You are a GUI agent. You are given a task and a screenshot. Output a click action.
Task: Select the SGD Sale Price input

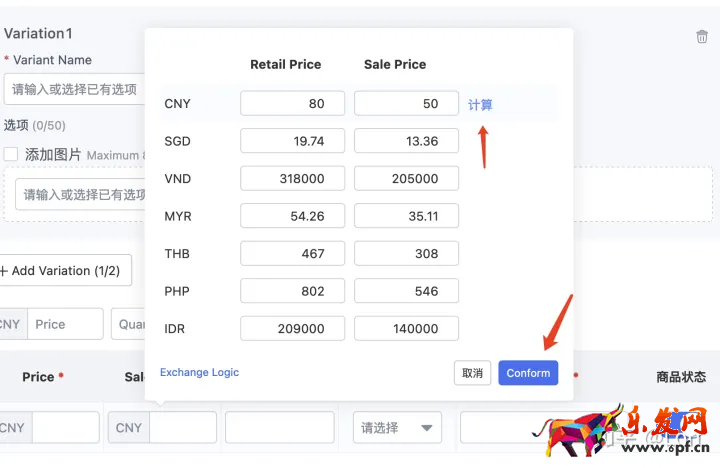pos(406,141)
